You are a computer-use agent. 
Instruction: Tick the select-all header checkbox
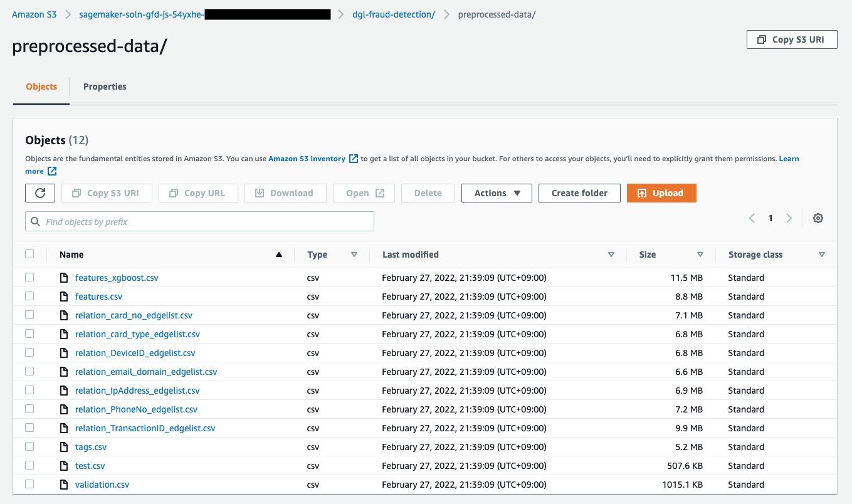tap(29, 254)
